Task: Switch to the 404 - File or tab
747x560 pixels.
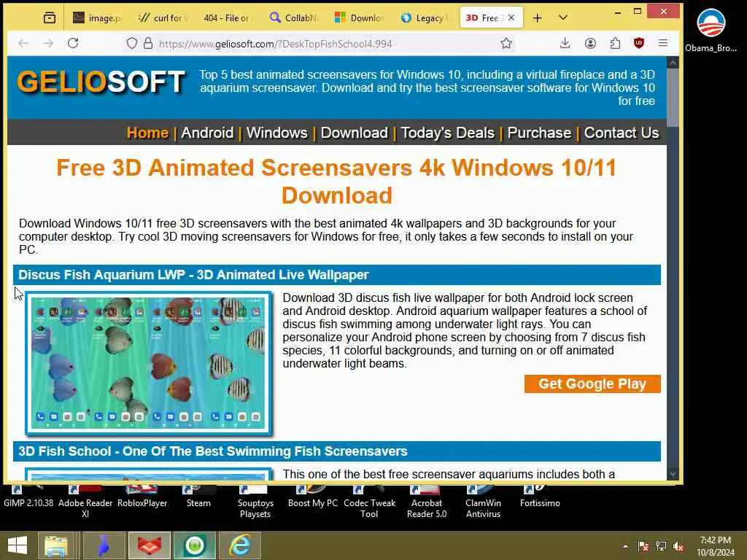Action: [x=227, y=18]
